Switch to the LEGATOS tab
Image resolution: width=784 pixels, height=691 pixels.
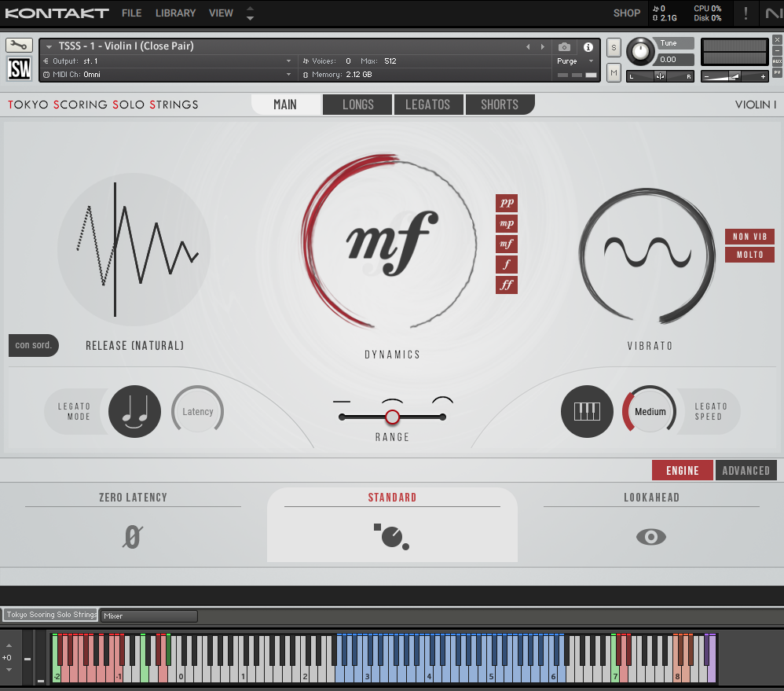click(427, 105)
